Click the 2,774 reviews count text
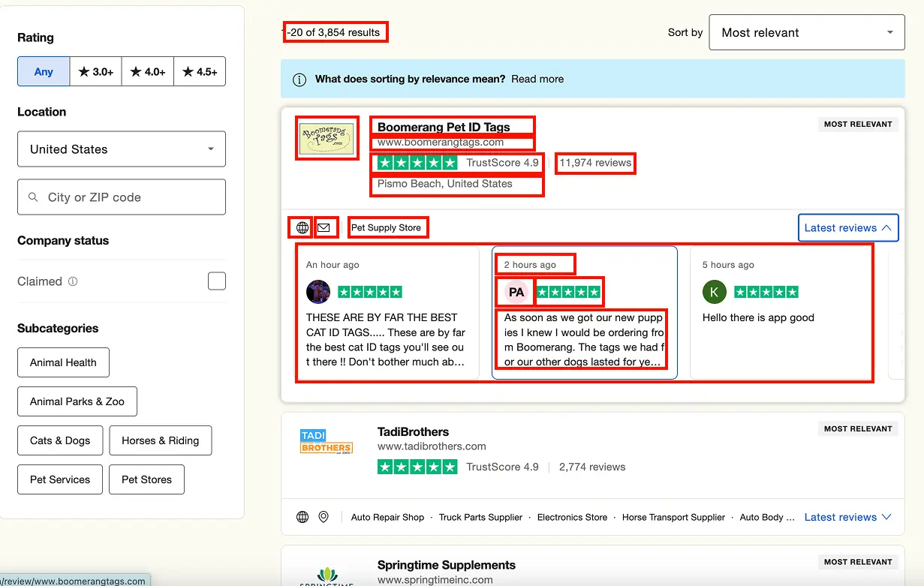924x586 pixels. tap(592, 467)
